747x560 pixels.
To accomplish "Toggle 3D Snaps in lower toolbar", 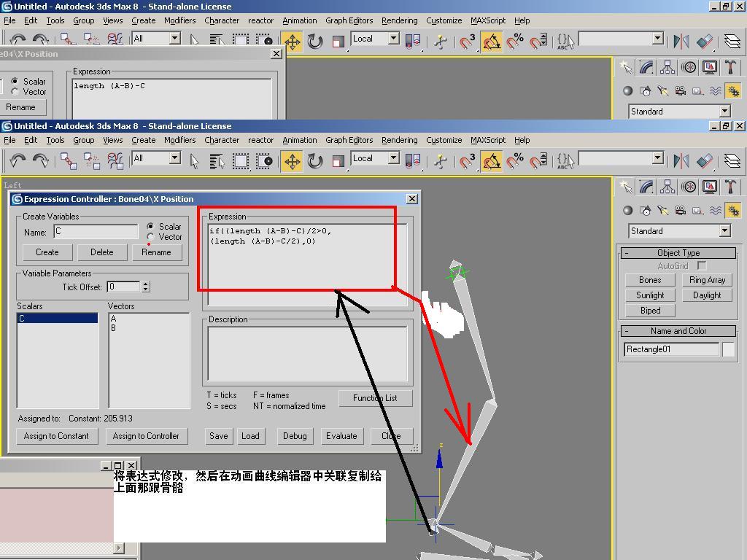I will (x=468, y=161).
